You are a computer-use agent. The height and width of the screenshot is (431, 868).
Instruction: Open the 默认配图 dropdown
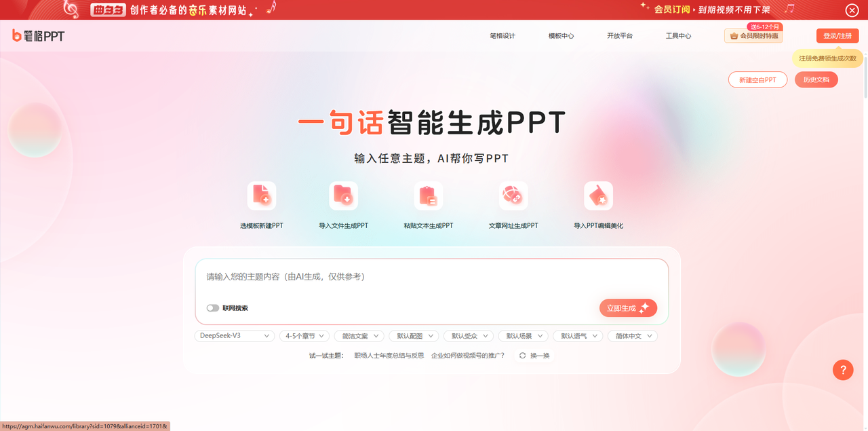point(414,336)
